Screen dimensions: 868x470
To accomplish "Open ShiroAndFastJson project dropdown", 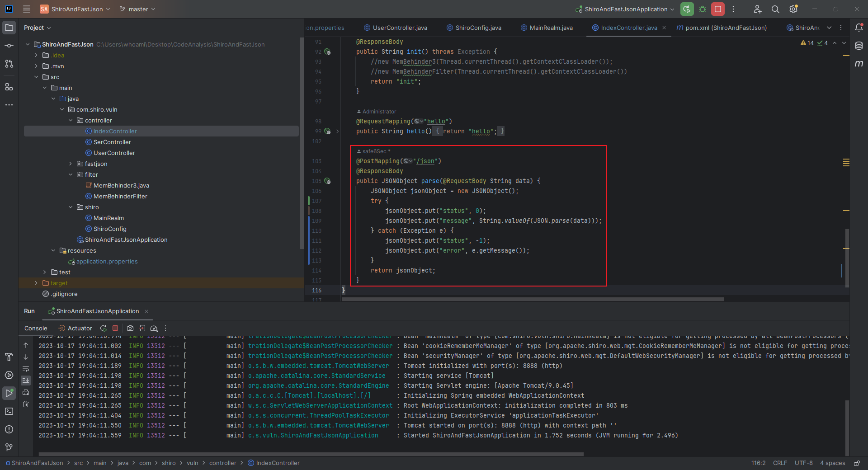I will click(x=75, y=9).
